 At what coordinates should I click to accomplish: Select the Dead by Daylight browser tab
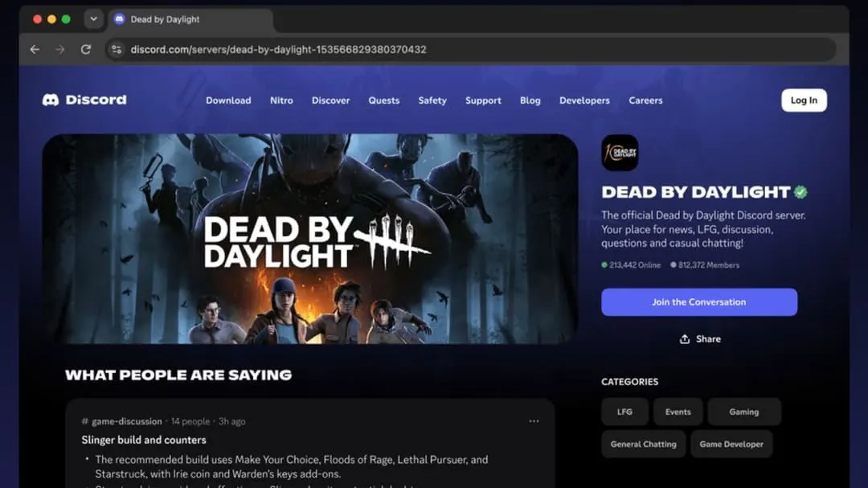point(190,19)
